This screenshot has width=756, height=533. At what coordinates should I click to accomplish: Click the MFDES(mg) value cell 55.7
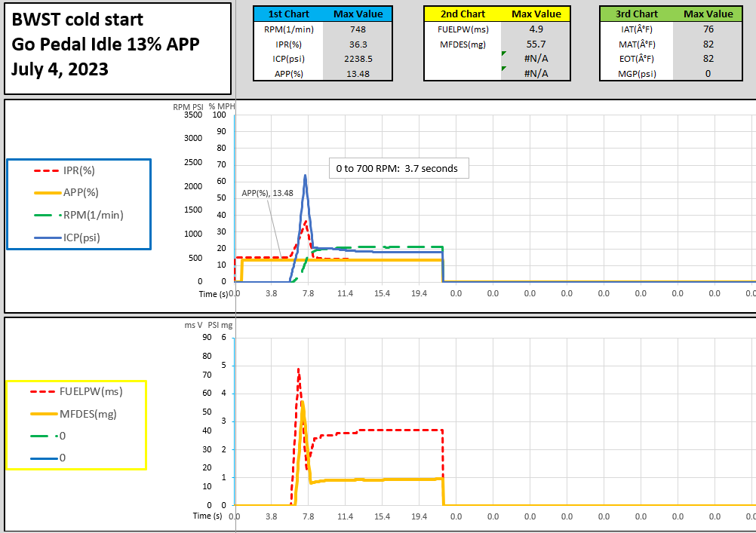pos(536,44)
